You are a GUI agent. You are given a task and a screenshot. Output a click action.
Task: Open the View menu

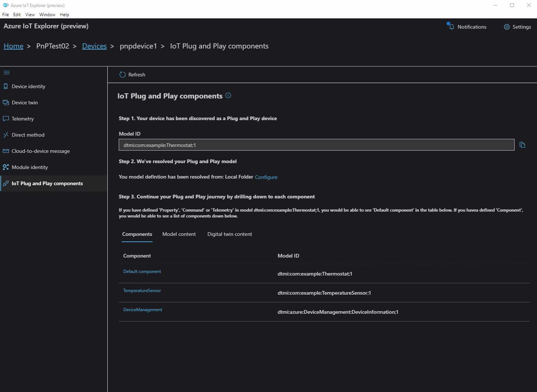click(30, 15)
